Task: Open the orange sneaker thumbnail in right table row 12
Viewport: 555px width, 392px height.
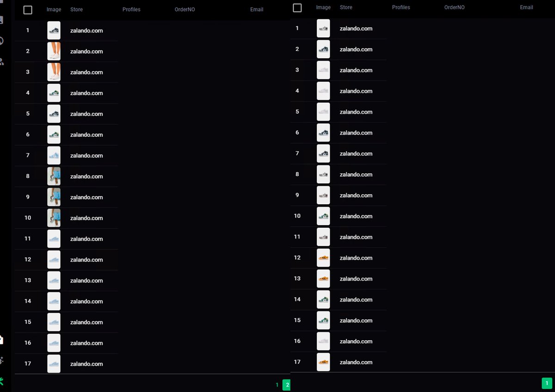Action: 323,258
